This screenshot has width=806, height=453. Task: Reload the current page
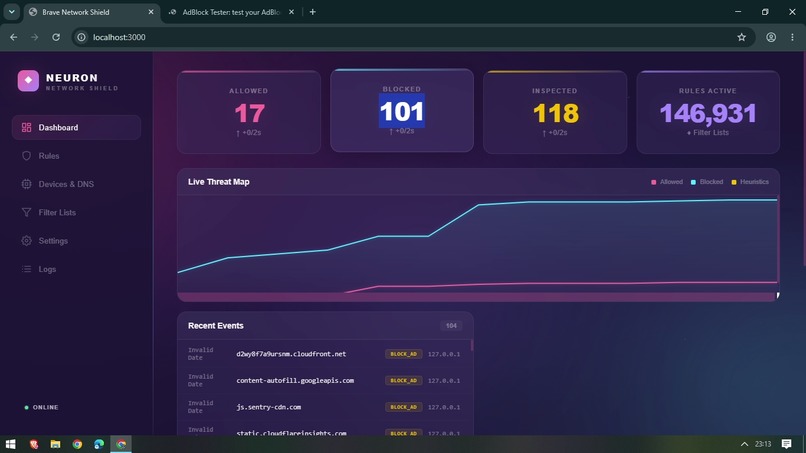(x=56, y=37)
